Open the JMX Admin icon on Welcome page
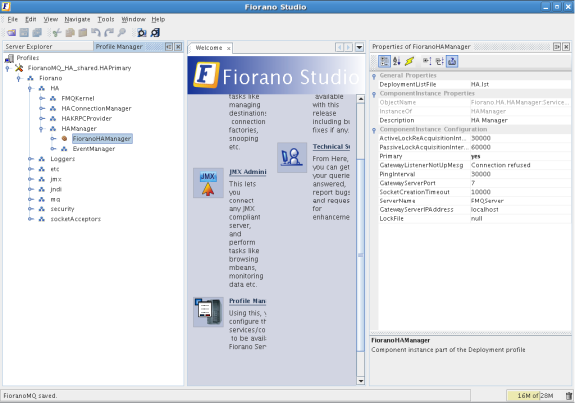Screen dimensions: 575x403 coord(208,183)
